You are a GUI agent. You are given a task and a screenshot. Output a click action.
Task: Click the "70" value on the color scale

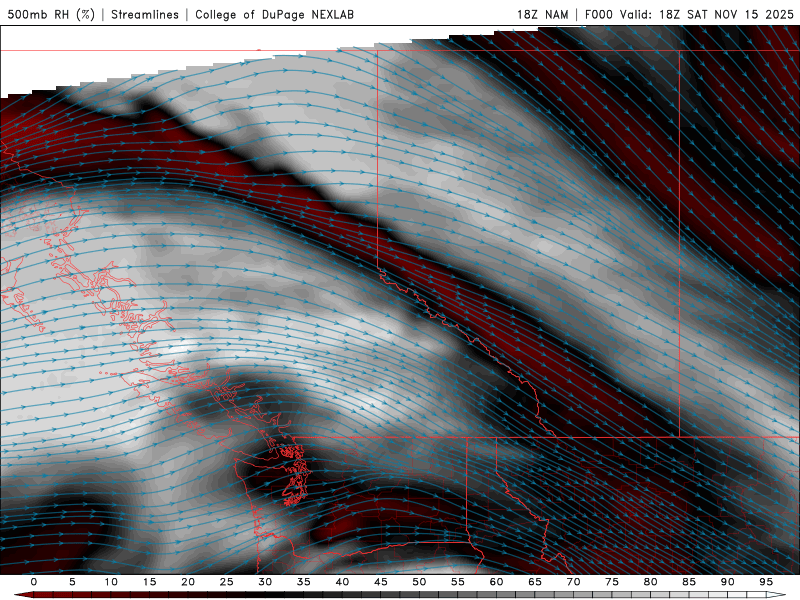click(x=573, y=582)
